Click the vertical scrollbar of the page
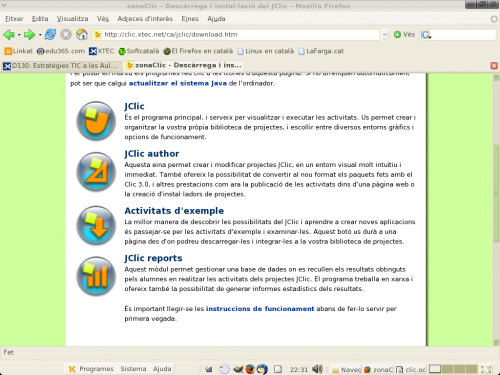Screen dimensions: 500x375 click(496, 193)
